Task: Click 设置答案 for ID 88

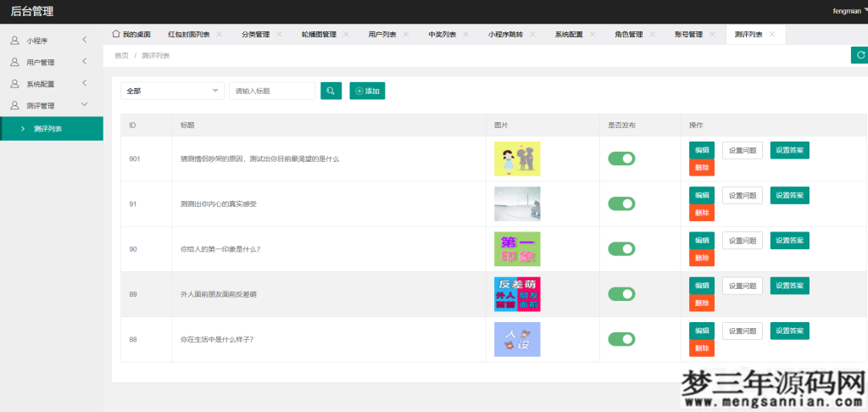Action: 790,331
